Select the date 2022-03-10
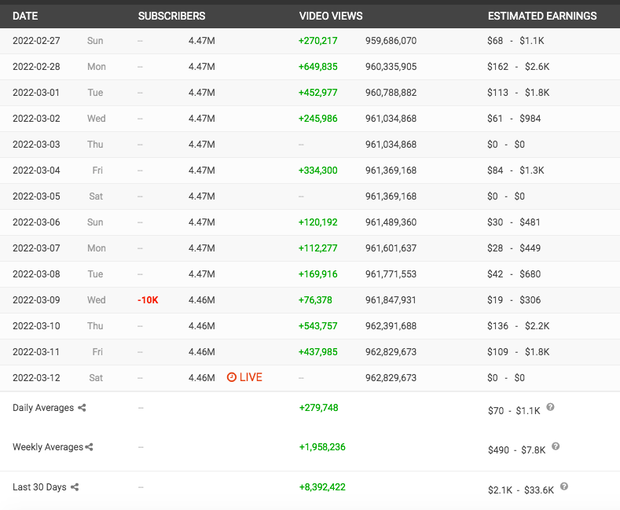Image resolution: width=620 pixels, height=510 pixels. (x=36, y=326)
